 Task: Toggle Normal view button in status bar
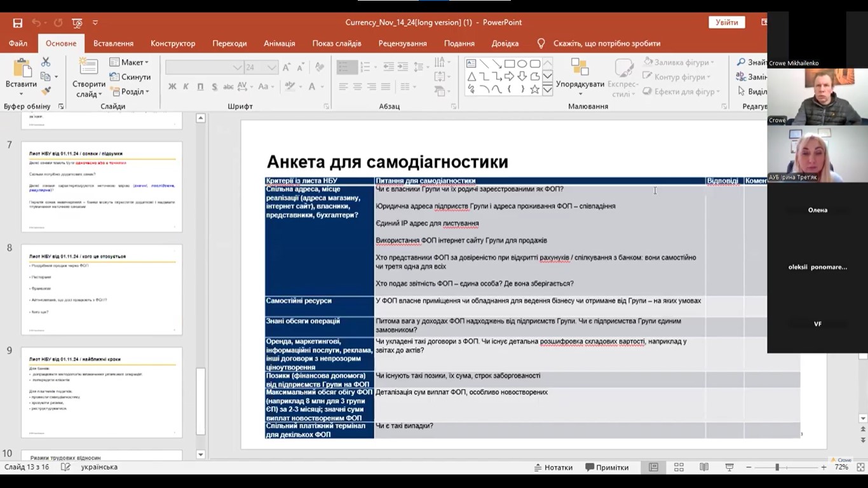click(653, 467)
